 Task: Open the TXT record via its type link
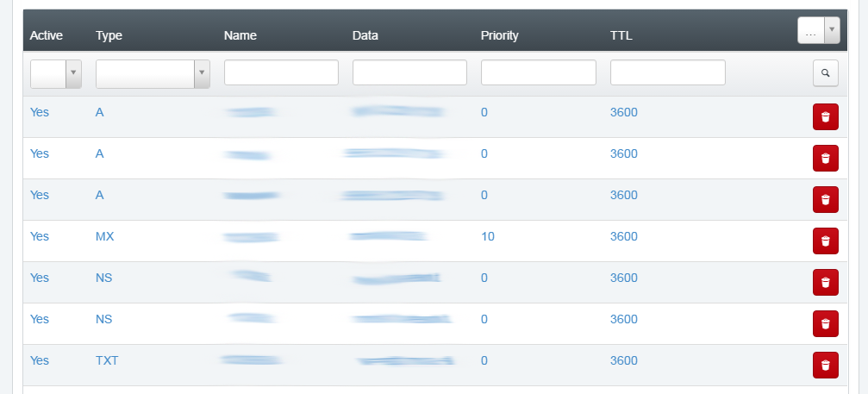tap(107, 360)
